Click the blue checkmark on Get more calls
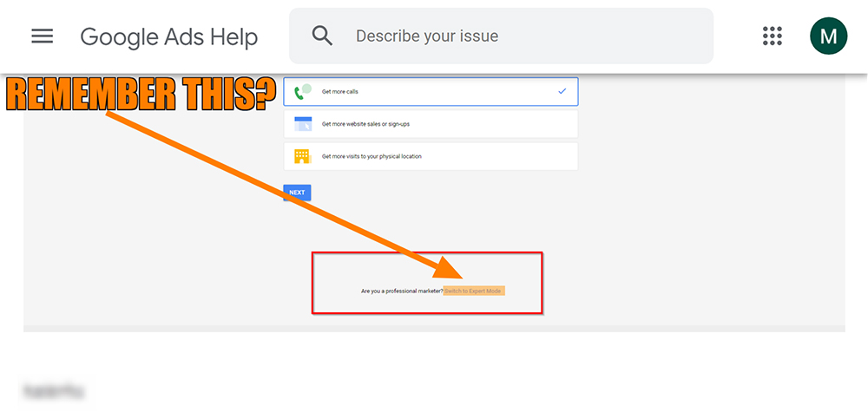Image resolution: width=868 pixels, height=419 pixels. [562, 91]
